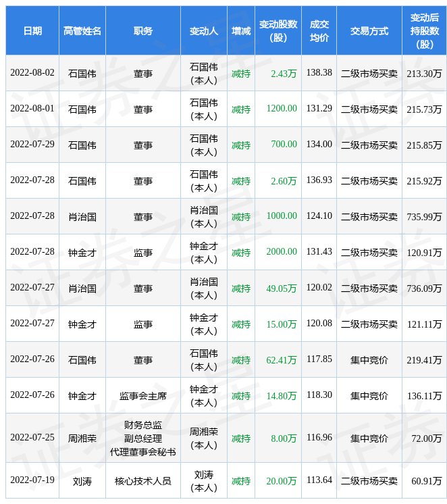Click the share change value 62.41万
Image resolution: width=447 pixels, height=504 pixels.
282,360
